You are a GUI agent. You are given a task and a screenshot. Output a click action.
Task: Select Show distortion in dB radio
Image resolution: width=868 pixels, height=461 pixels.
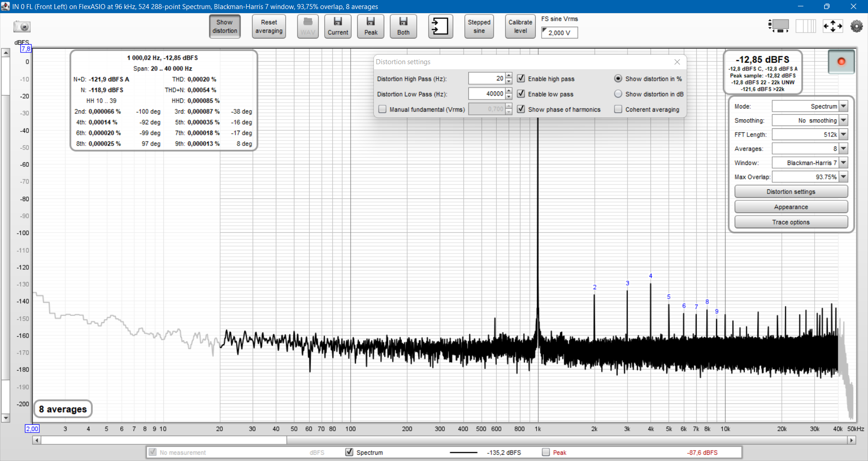tap(618, 94)
